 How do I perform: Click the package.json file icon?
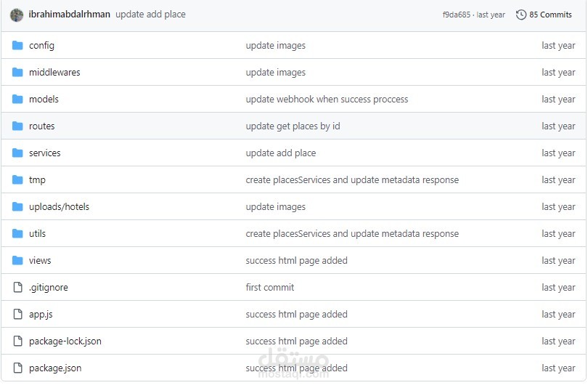pyautogui.click(x=18, y=368)
